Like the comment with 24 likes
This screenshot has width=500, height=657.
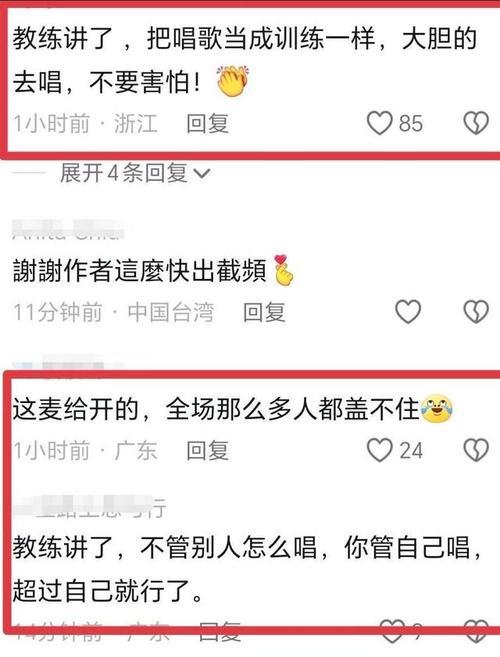pyautogui.click(x=380, y=450)
